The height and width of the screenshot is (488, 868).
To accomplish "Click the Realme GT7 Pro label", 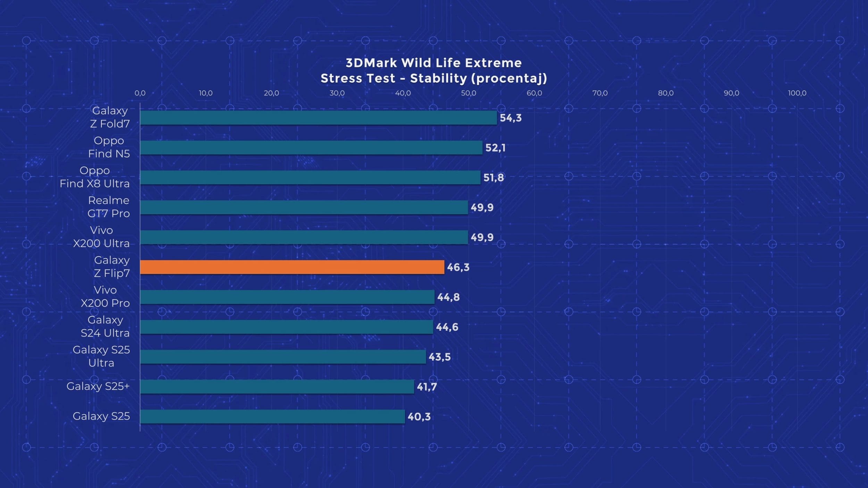I will [108, 207].
